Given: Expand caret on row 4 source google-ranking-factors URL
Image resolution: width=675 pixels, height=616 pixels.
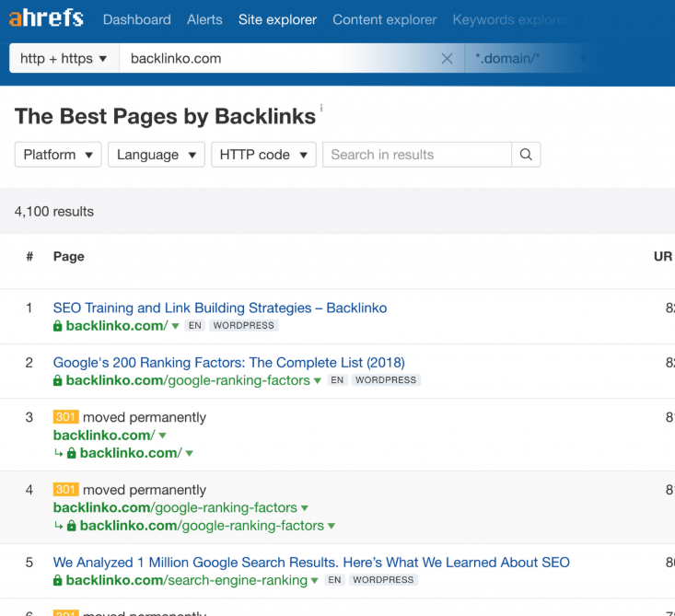Looking at the screenshot, I should click(305, 508).
